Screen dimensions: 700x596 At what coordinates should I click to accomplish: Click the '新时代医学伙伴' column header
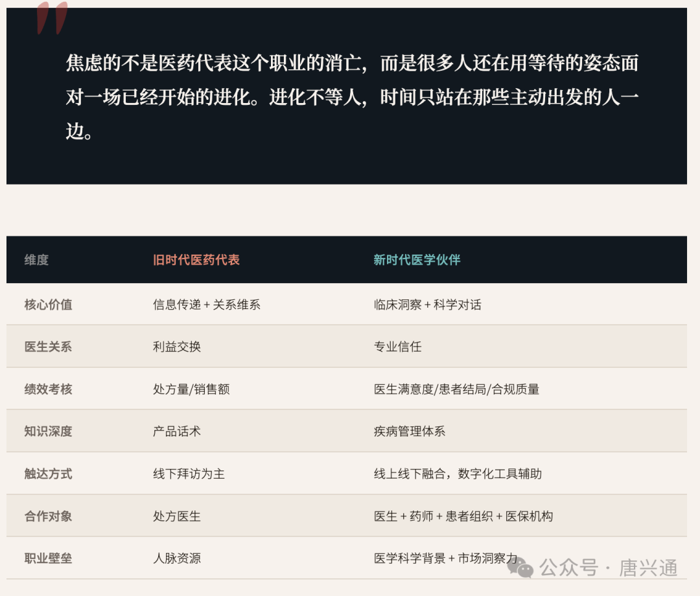(417, 260)
